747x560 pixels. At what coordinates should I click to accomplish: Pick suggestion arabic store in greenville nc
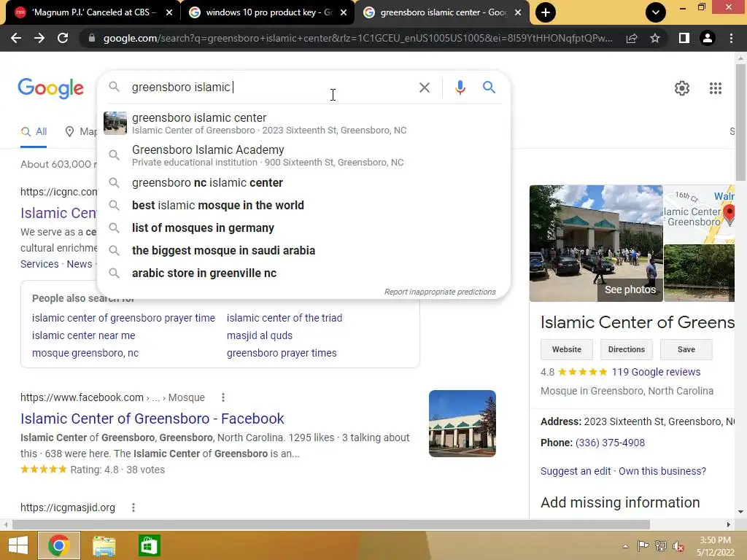(304, 273)
